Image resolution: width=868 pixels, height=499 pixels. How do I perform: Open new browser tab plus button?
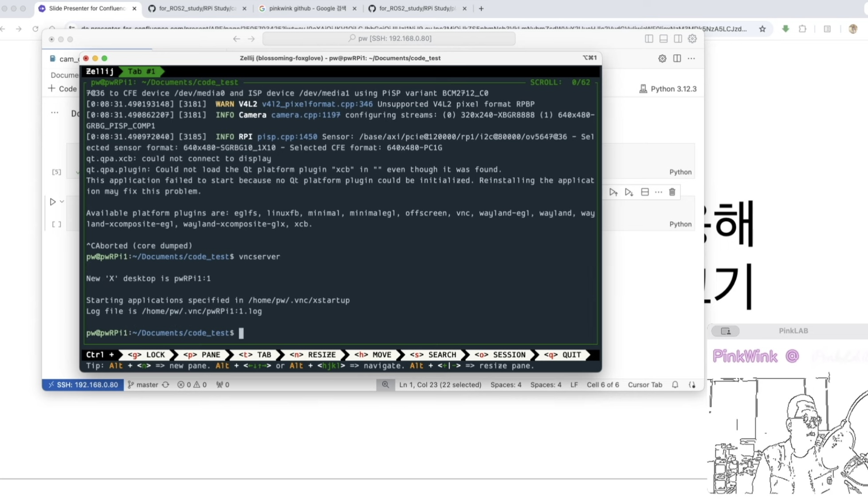[481, 8]
